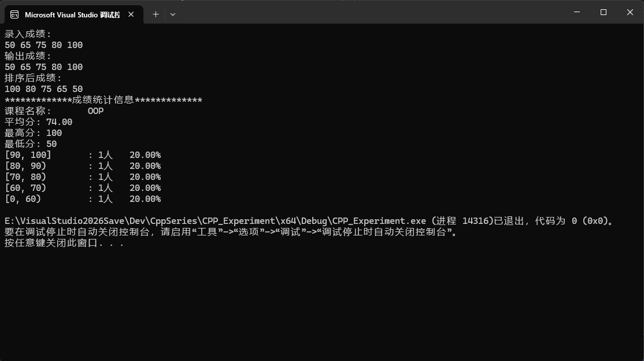
Task: Click the course name OOP text
Action: click(96, 111)
